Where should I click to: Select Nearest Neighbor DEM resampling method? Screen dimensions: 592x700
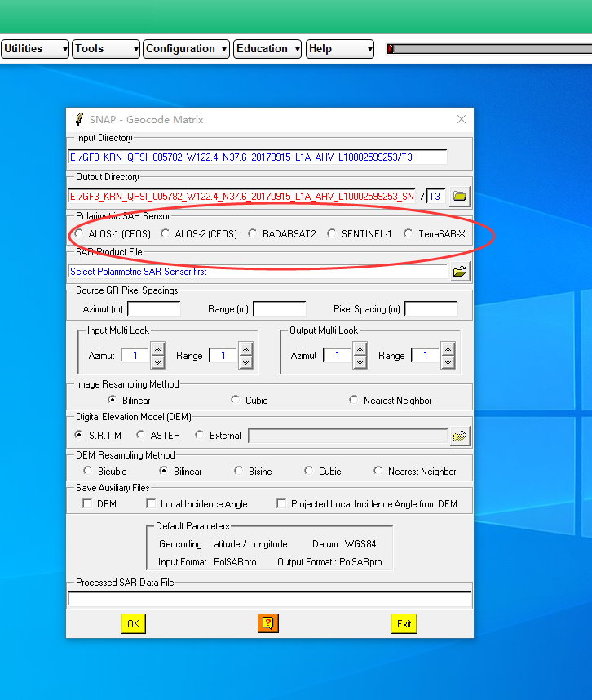[378, 471]
